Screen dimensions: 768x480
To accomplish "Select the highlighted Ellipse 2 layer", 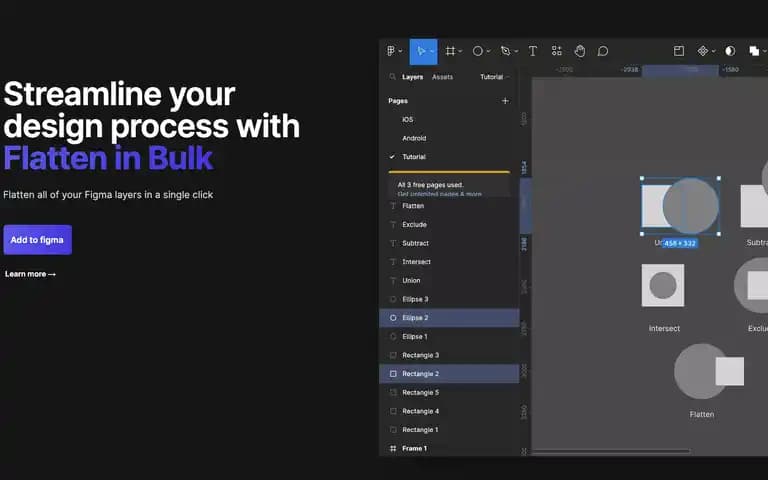I will pyautogui.click(x=450, y=318).
